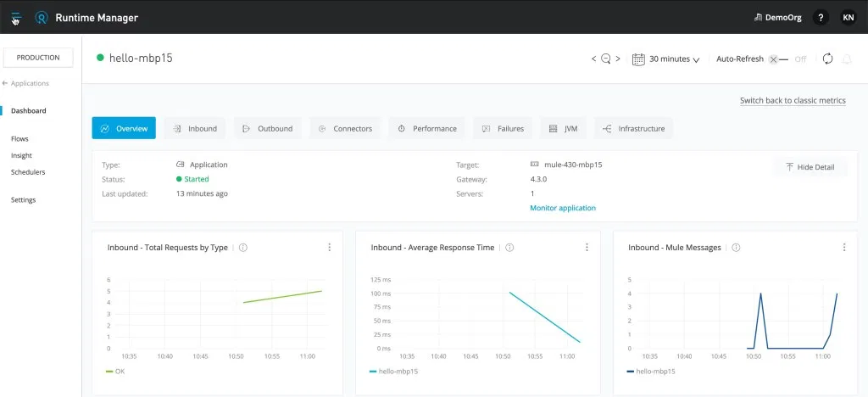Open the KN user avatar menu
Viewport: 868px width, 397px height.
point(848,18)
